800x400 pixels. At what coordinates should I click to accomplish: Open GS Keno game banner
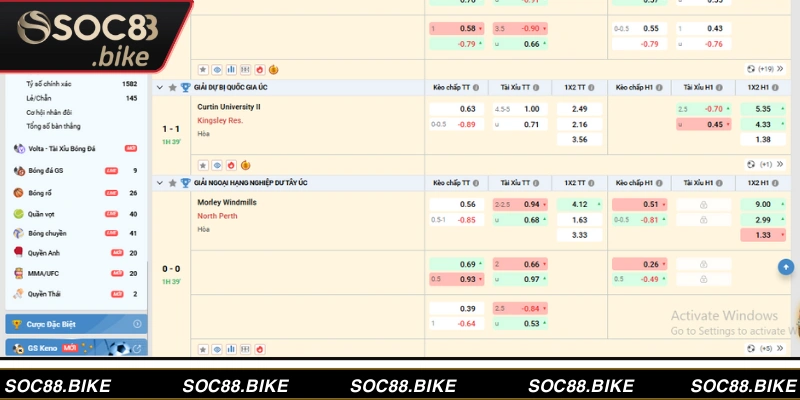tap(75, 348)
